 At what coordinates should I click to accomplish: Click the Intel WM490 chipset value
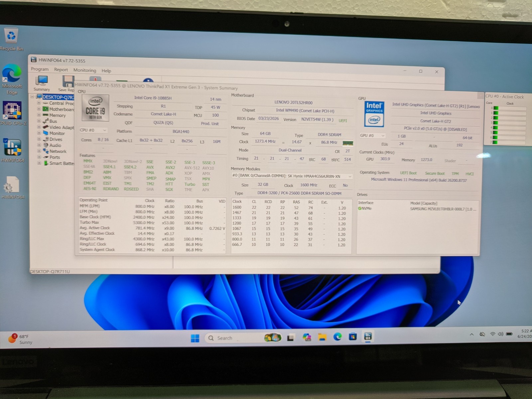pos(305,111)
